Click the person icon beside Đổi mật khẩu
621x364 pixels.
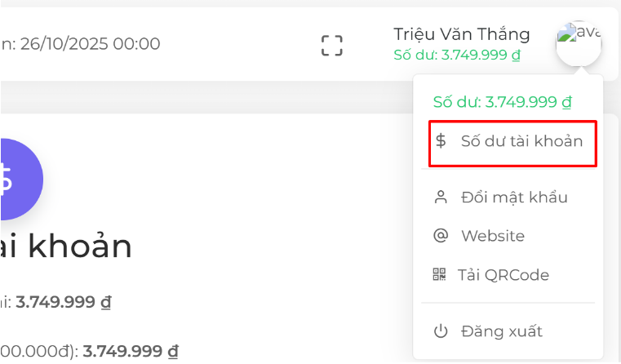click(x=441, y=197)
